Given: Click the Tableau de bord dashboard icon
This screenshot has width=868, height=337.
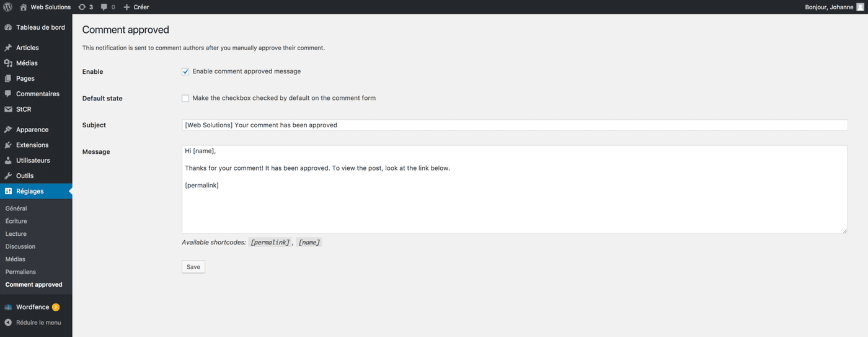Looking at the screenshot, I should click(8, 27).
